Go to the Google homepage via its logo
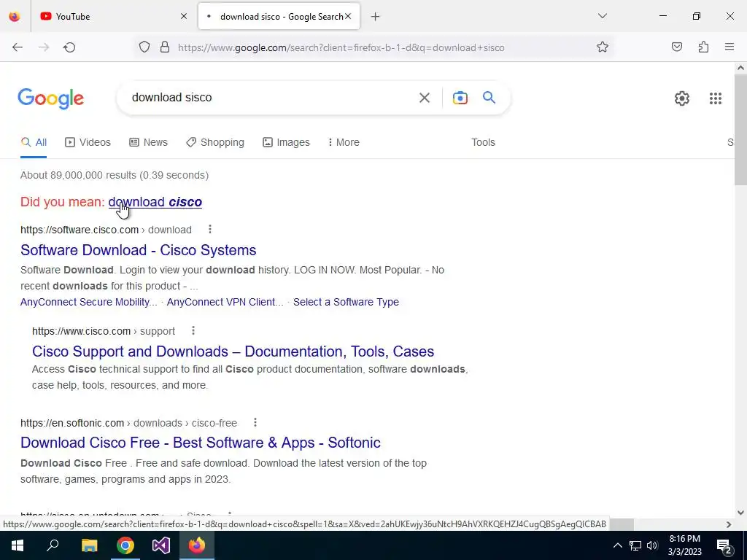Image resolution: width=747 pixels, height=560 pixels. click(51, 98)
